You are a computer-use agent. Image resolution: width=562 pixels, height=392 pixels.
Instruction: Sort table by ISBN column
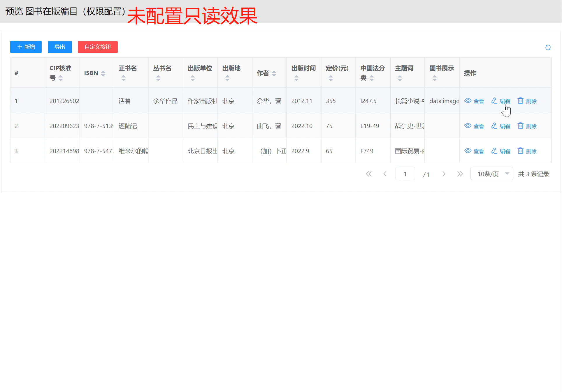[x=103, y=73]
